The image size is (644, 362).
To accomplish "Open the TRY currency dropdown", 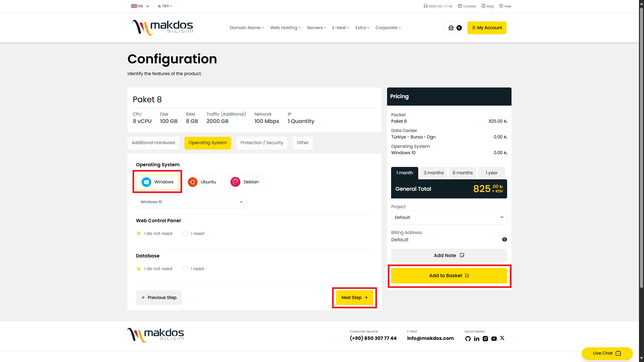I will point(165,6).
